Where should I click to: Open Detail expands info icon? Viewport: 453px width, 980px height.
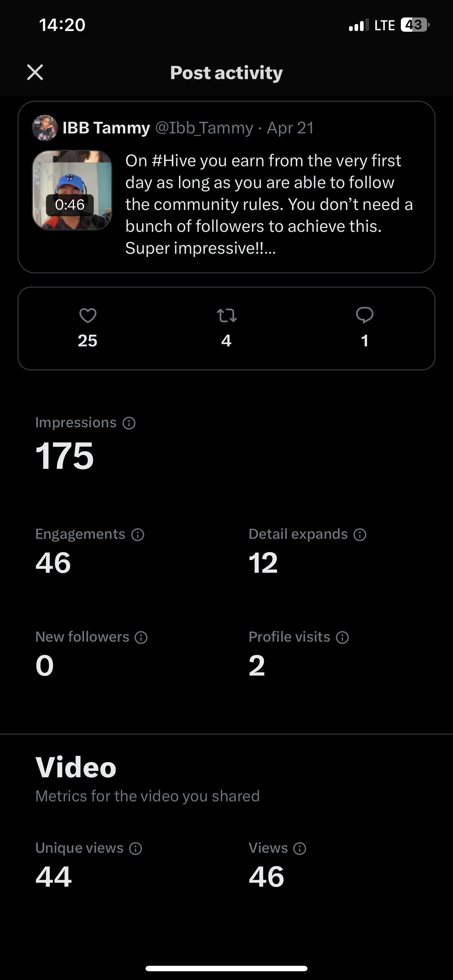360,534
